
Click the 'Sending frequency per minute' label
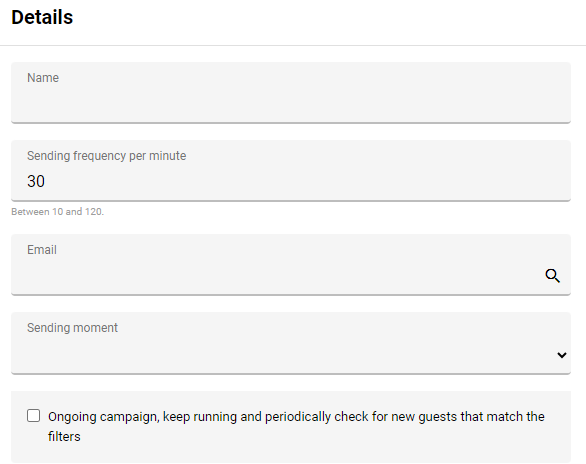coord(107,156)
